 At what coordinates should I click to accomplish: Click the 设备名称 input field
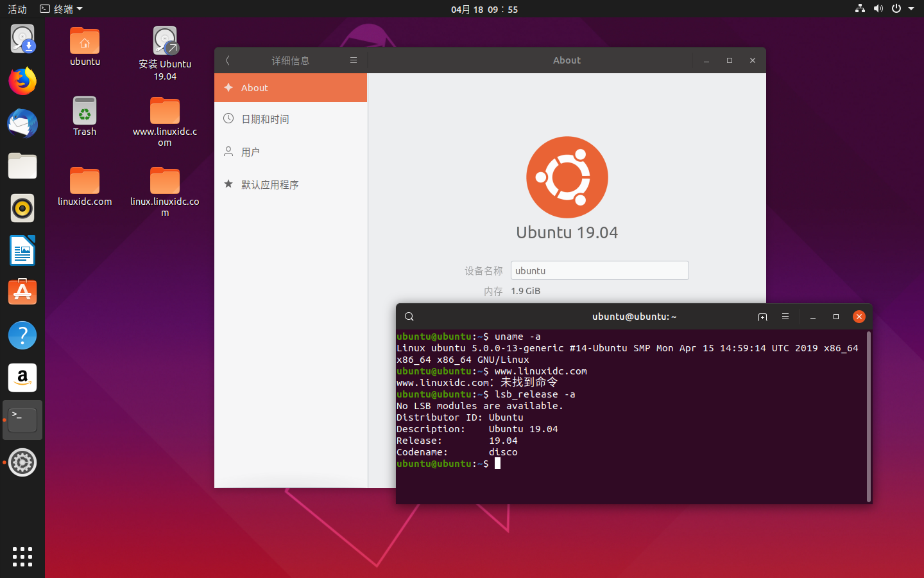coord(600,270)
